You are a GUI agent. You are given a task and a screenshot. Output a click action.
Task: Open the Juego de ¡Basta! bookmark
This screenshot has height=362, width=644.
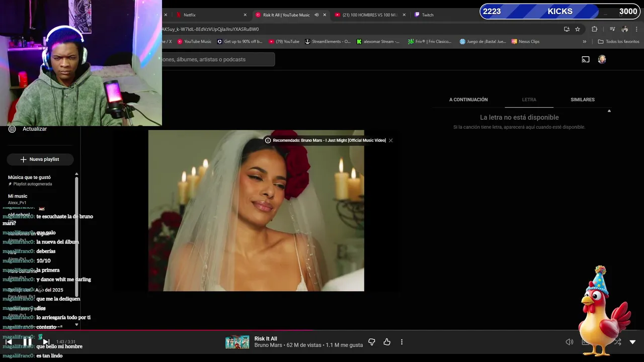482,42
